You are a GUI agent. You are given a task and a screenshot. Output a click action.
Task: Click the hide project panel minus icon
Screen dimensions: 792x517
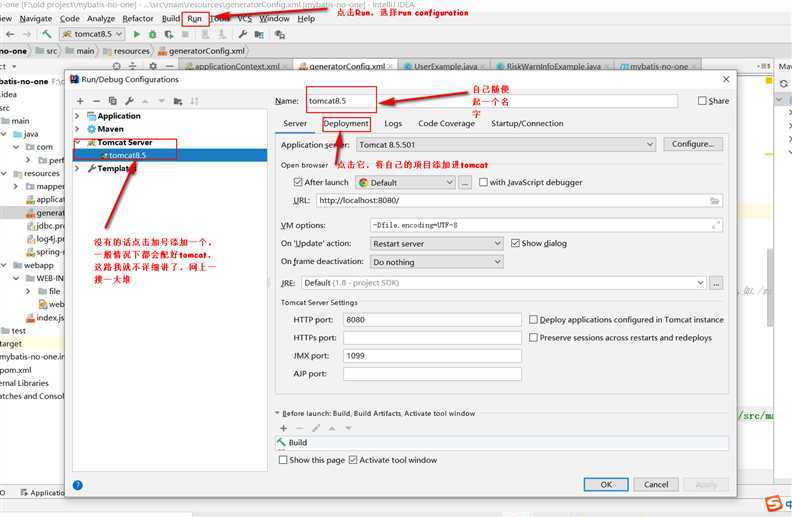[169, 66]
